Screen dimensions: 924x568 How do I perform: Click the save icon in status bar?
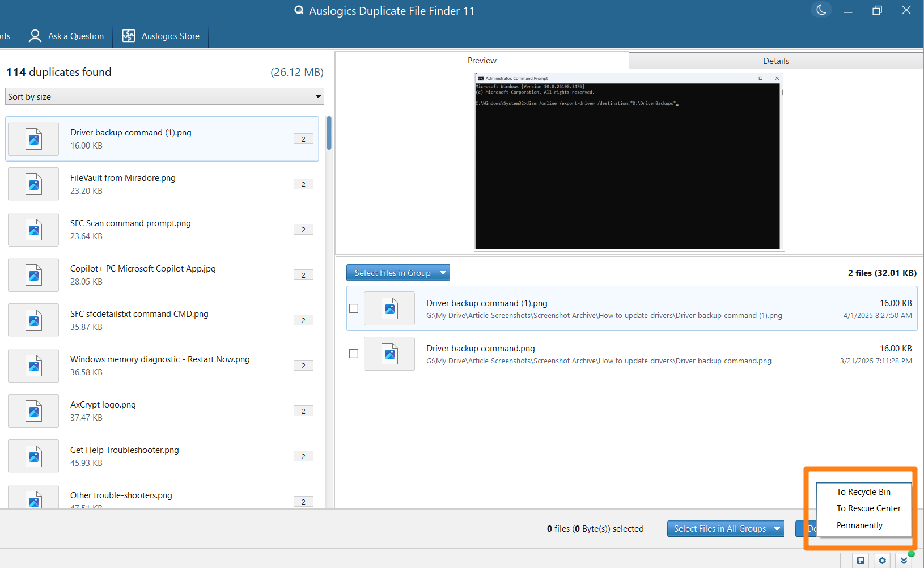tap(861, 561)
